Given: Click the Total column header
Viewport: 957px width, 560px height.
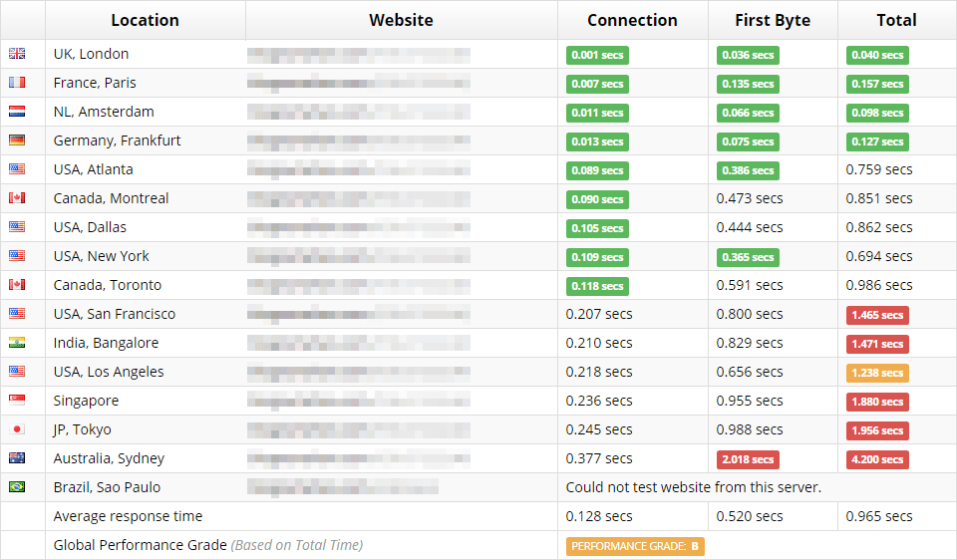Looking at the screenshot, I should (x=896, y=20).
